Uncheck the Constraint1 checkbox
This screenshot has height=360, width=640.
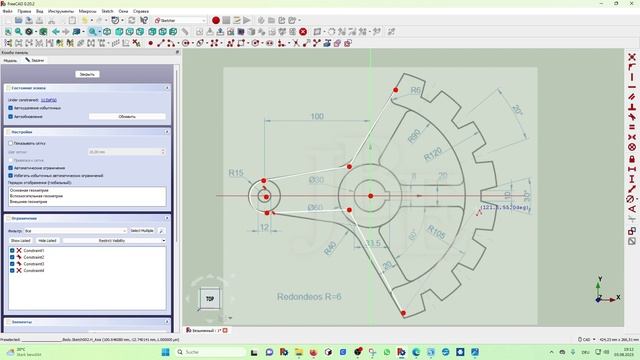click(12, 251)
